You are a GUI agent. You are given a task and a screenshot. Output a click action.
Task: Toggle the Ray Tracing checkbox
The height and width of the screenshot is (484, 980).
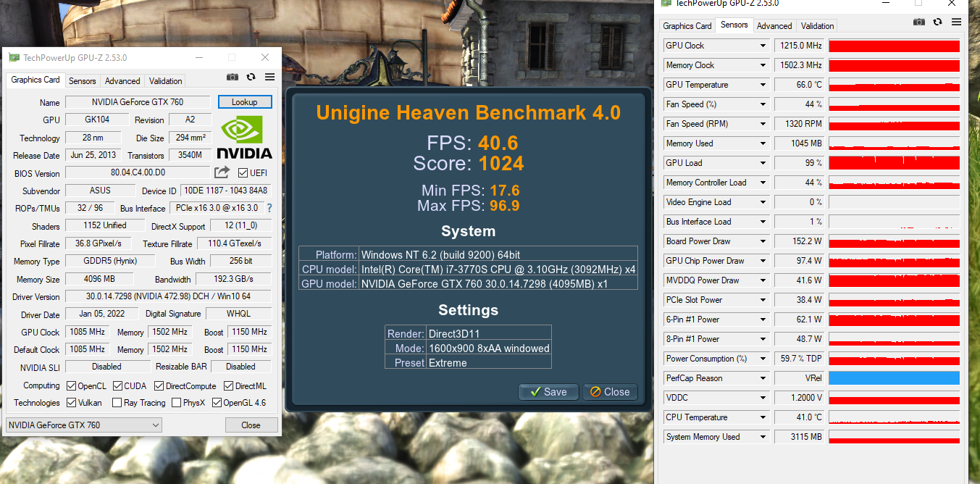point(117,403)
